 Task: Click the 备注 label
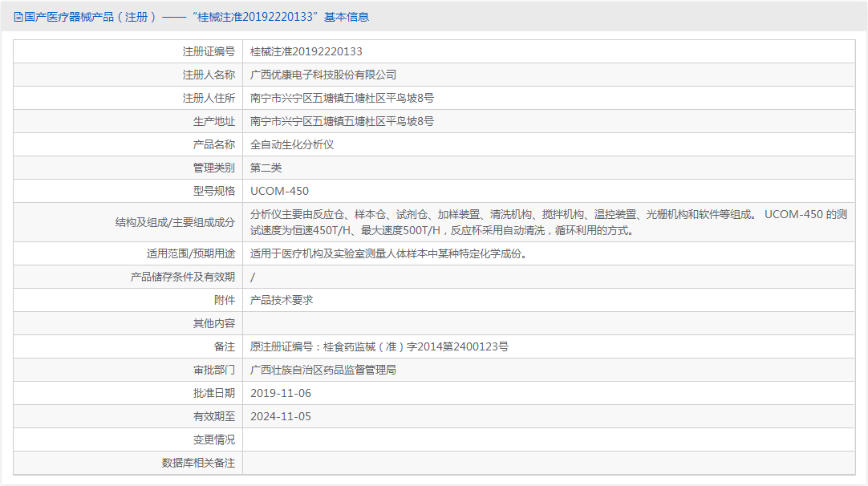tap(224, 346)
